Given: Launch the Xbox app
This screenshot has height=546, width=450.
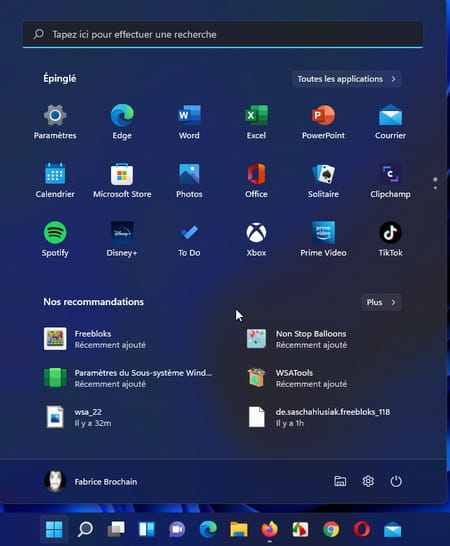Looking at the screenshot, I should coord(256,239).
